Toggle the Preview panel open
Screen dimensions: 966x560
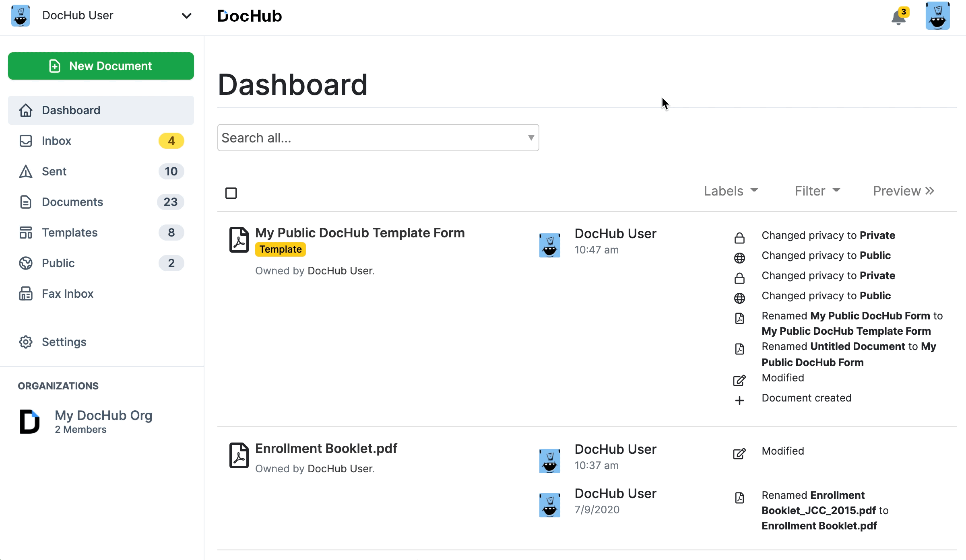pyautogui.click(x=903, y=191)
